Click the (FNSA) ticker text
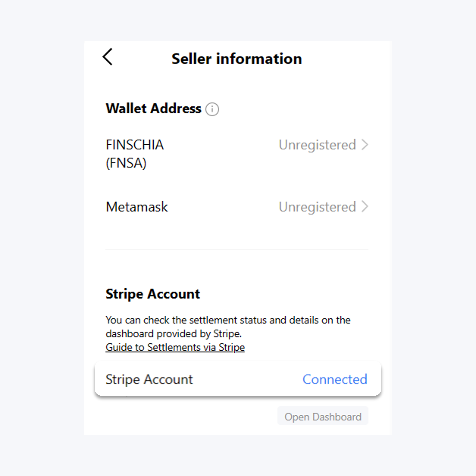 tap(126, 163)
